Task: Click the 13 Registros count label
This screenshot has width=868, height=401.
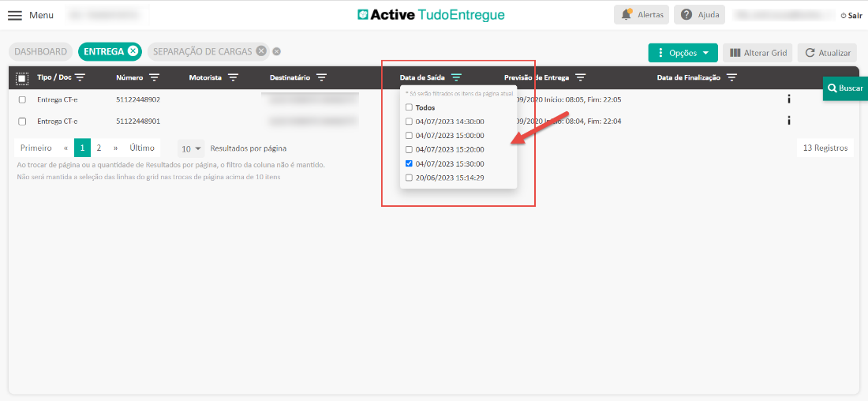Action: [825, 148]
